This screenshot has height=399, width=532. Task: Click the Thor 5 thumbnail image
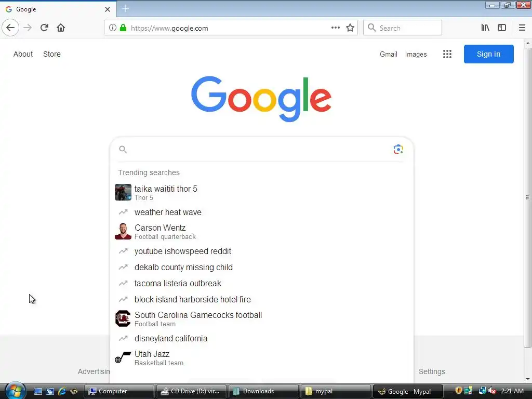coord(123,192)
